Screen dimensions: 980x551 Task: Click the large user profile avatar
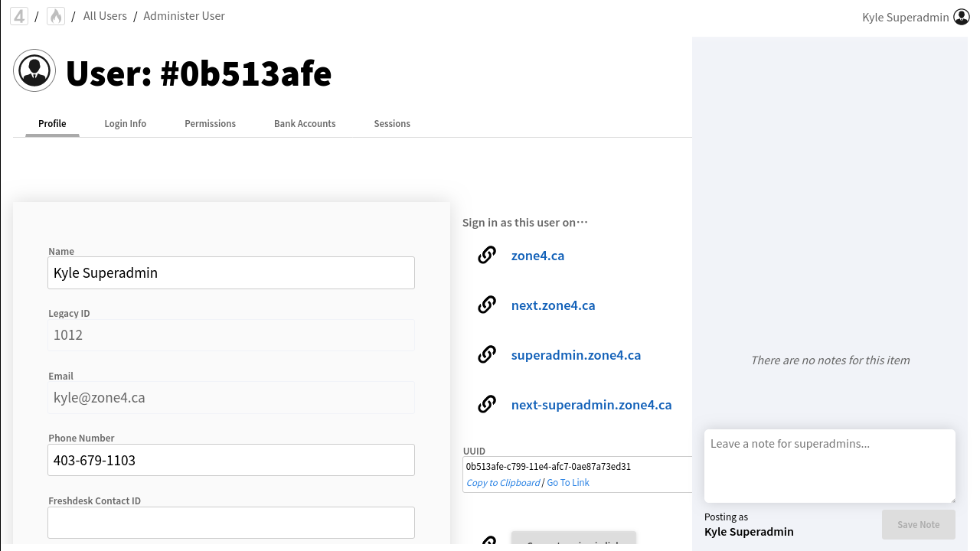[x=34, y=70]
